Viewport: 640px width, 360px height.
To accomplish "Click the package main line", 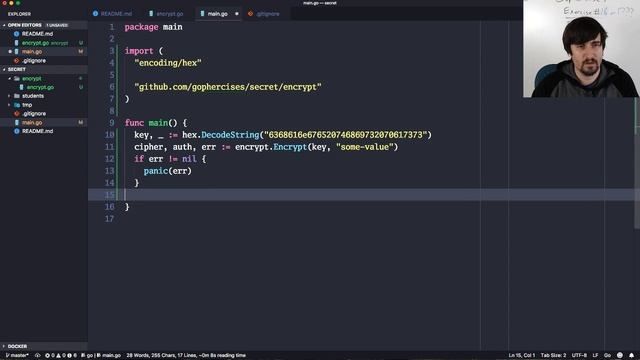I will click(153, 27).
